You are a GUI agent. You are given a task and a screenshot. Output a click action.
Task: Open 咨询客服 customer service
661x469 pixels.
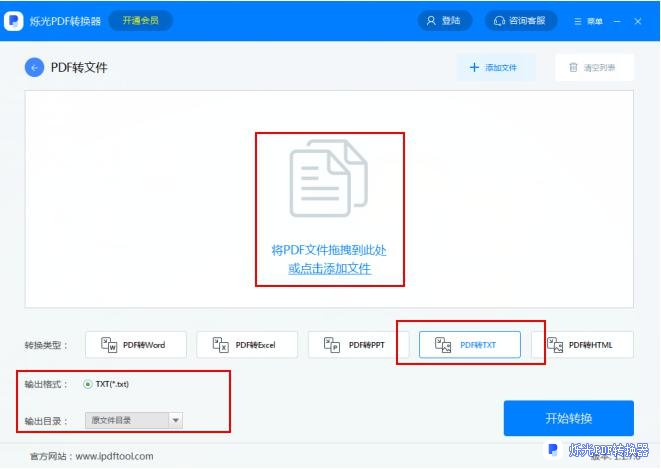pos(520,21)
